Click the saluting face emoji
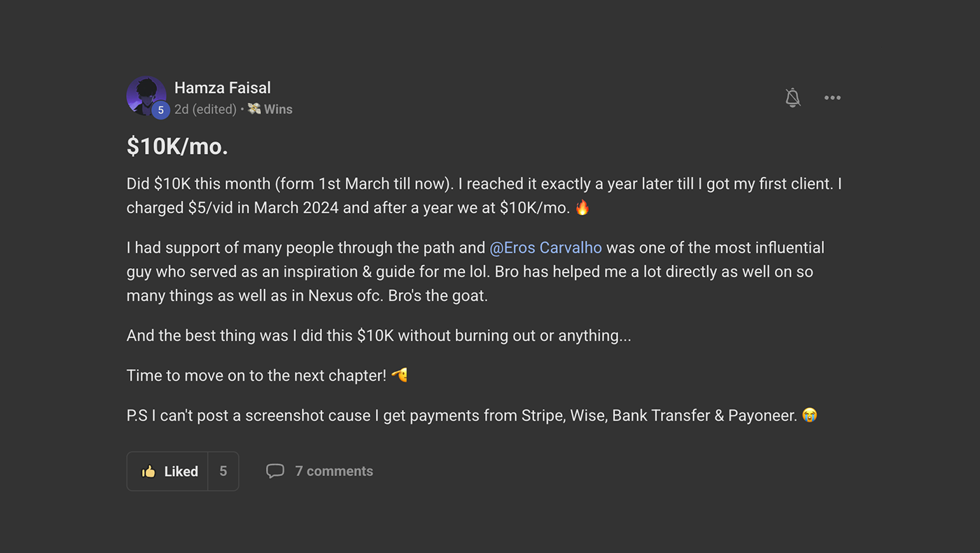Screen dimensions: 980x553 click(399, 375)
